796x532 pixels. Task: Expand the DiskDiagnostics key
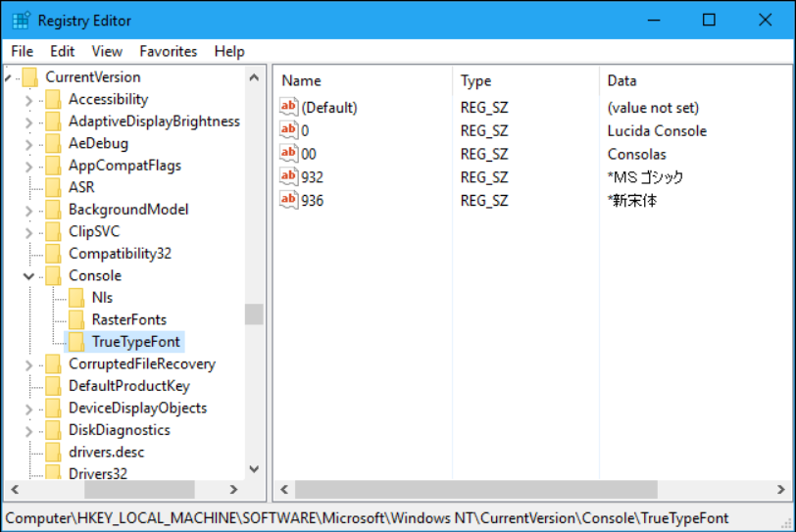[29, 431]
